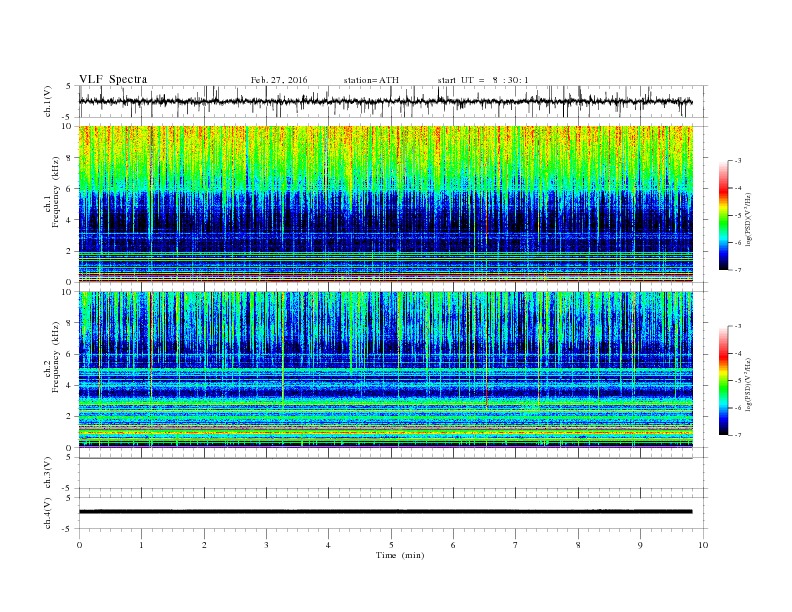
Task: Click the "-5" value on ch.1 colorbar
Action: point(737,216)
